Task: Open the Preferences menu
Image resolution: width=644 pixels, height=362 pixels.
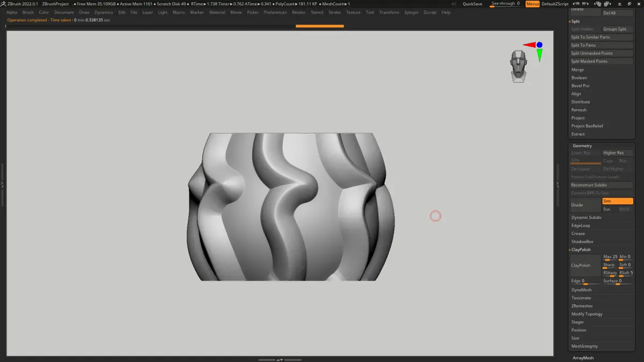Action: coord(275,12)
